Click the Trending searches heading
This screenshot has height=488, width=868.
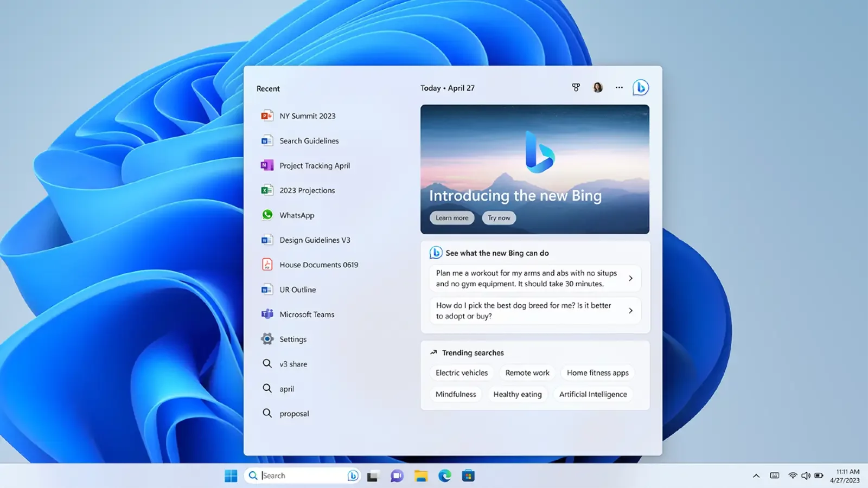pyautogui.click(x=473, y=352)
